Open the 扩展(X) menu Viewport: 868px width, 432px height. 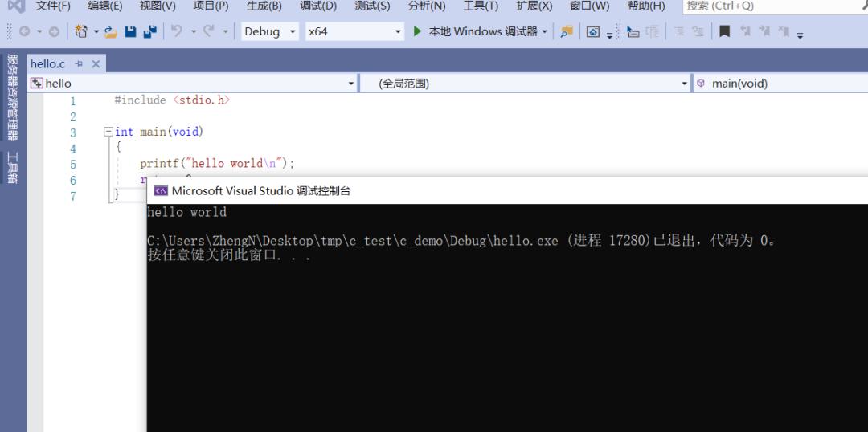tap(534, 6)
